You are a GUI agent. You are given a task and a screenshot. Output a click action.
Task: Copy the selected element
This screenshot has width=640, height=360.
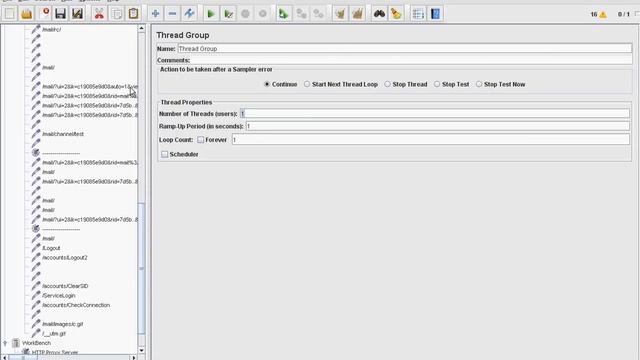117,14
